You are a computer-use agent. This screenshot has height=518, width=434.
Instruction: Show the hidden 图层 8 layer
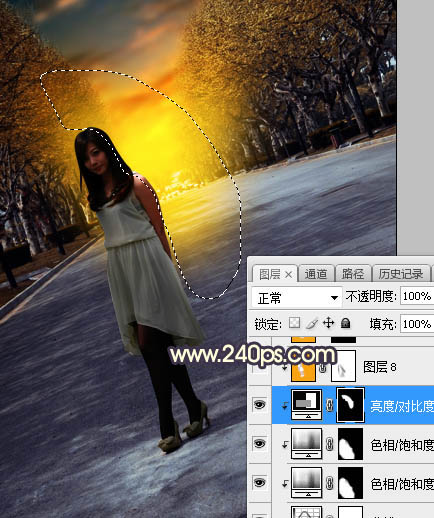click(x=260, y=367)
